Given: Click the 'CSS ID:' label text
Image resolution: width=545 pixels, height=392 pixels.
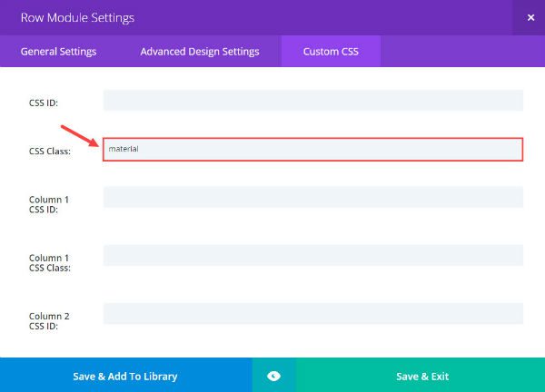Looking at the screenshot, I should [x=44, y=103].
